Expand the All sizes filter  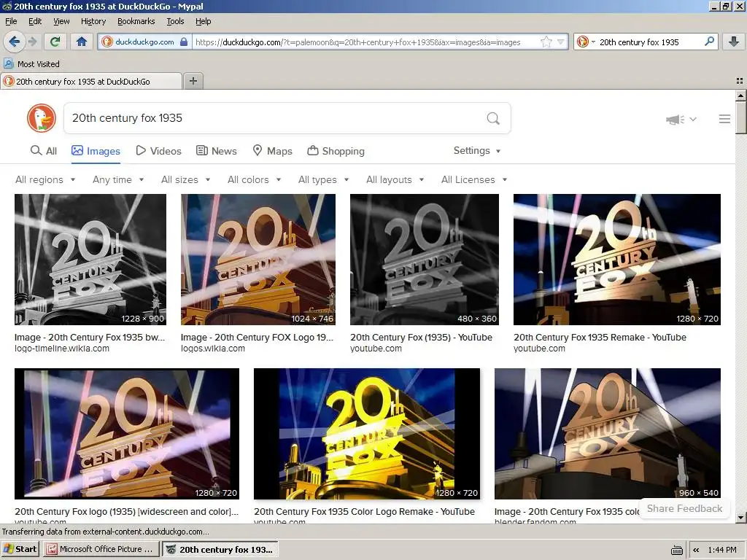click(x=185, y=179)
